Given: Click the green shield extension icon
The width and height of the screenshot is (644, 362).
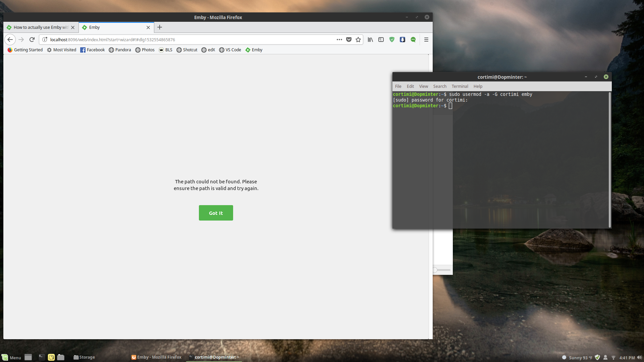Looking at the screenshot, I should (392, 40).
